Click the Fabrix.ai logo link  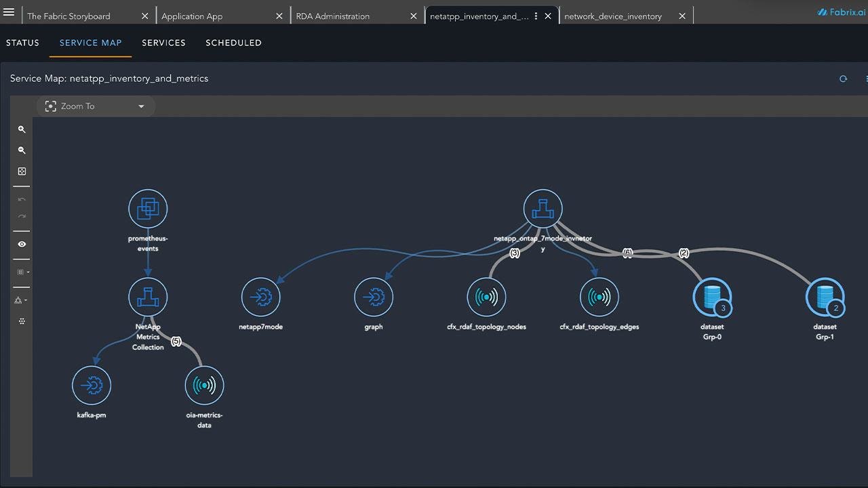click(x=841, y=12)
